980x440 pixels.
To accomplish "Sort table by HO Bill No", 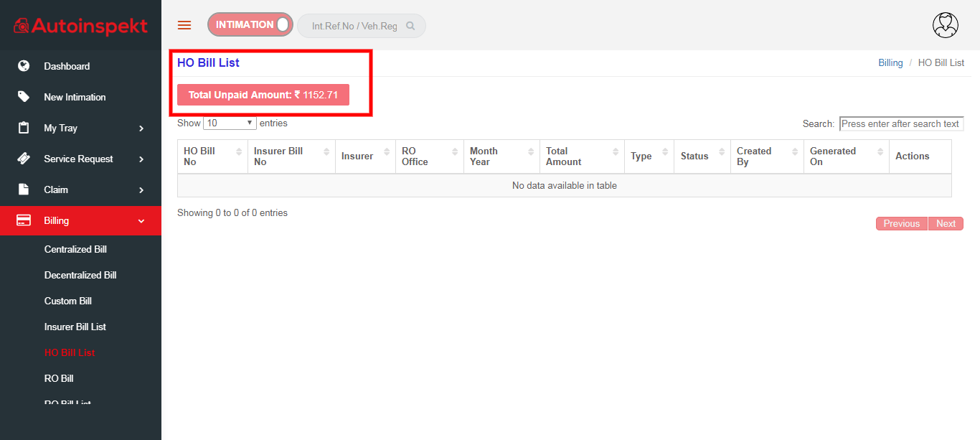I will pos(212,156).
